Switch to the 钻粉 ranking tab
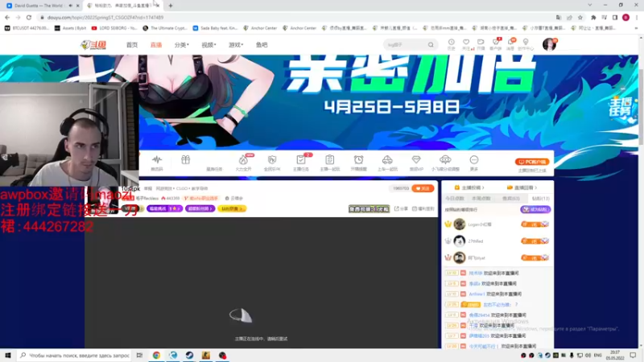This screenshot has height=362, width=644. [540, 199]
